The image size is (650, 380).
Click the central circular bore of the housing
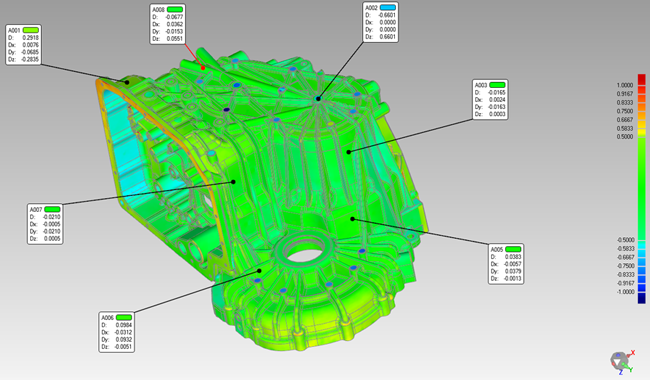point(305,252)
